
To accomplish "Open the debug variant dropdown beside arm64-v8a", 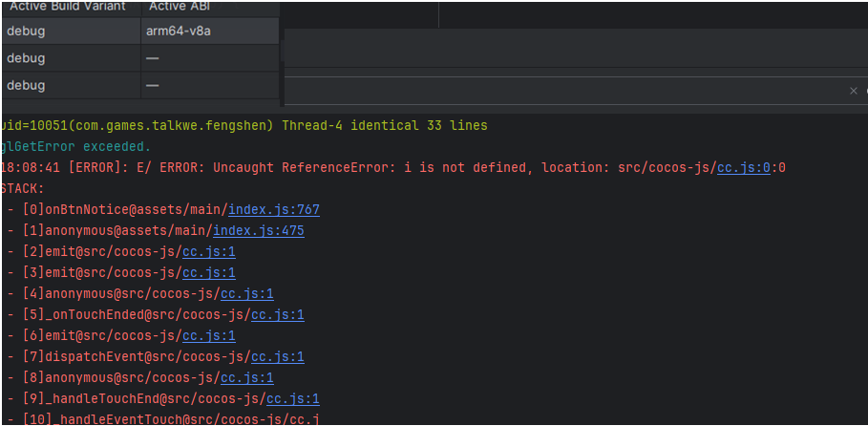I will (x=70, y=31).
